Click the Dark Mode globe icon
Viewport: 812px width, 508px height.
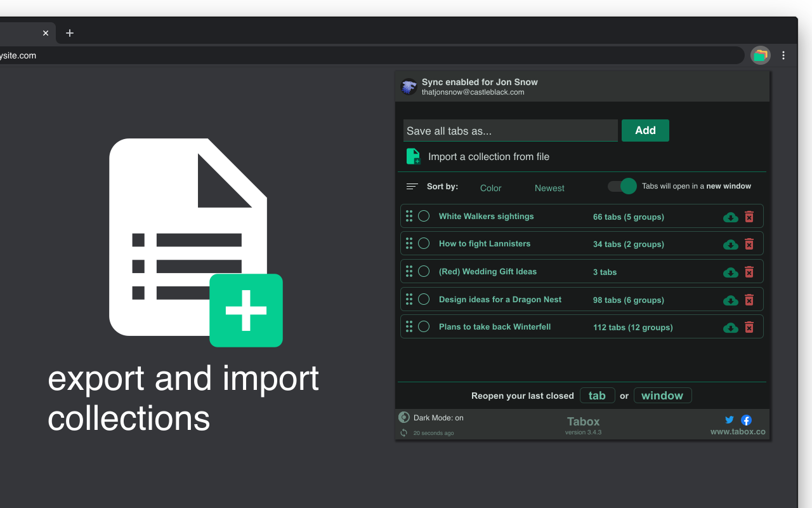pyautogui.click(x=404, y=417)
